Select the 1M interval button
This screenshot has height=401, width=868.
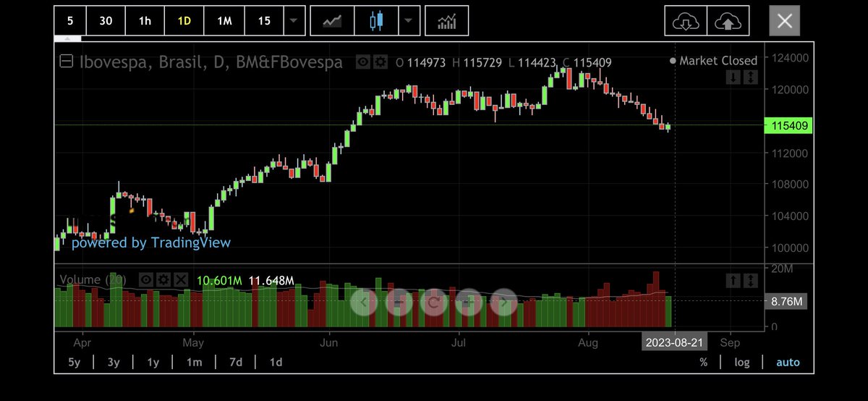[224, 21]
